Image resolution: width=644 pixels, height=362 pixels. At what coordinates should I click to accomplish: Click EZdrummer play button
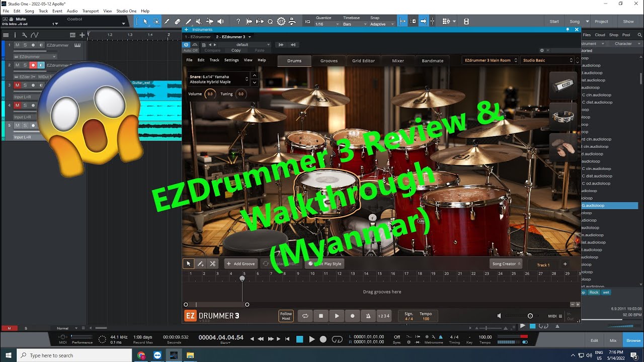pyautogui.click(x=337, y=316)
